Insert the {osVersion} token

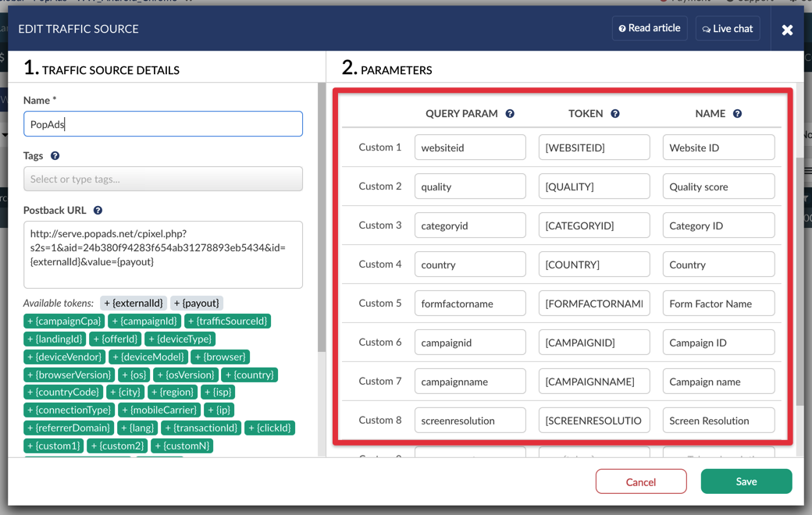[186, 375]
